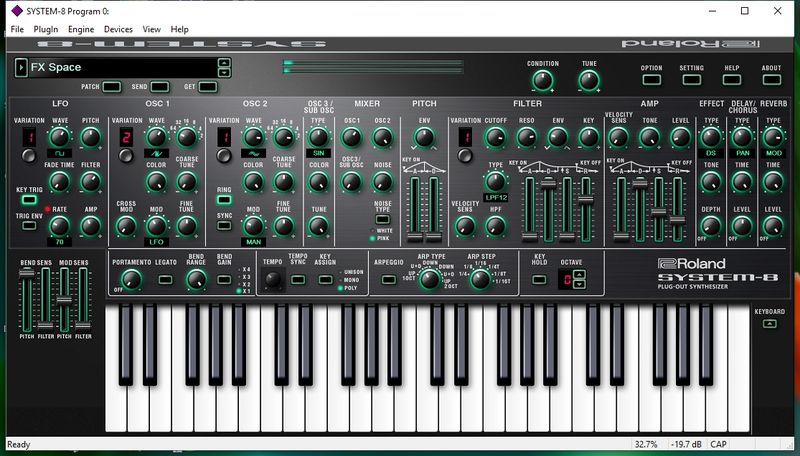Click the MIXER NOISE knob
800x456 pixels.
point(382,182)
